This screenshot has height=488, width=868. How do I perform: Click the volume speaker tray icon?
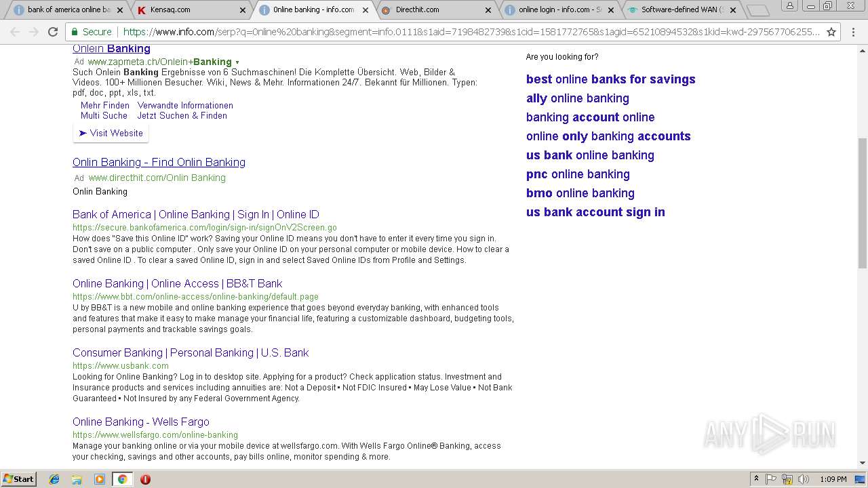(x=802, y=479)
